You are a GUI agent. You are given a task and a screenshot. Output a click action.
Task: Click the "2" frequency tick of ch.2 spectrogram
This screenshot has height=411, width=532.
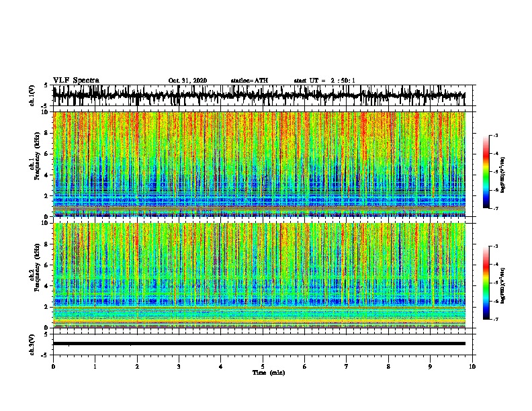click(x=46, y=307)
